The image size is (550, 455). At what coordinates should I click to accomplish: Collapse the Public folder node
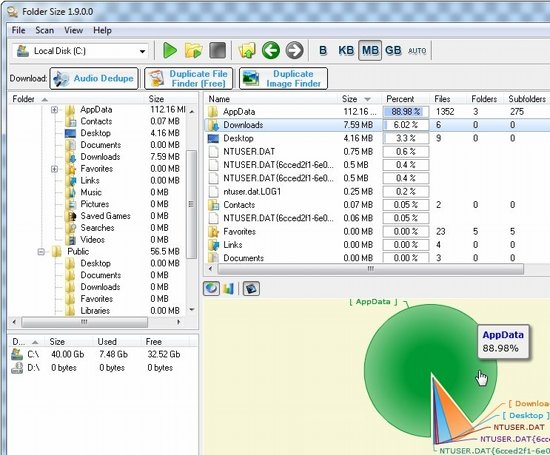pyautogui.click(x=41, y=252)
